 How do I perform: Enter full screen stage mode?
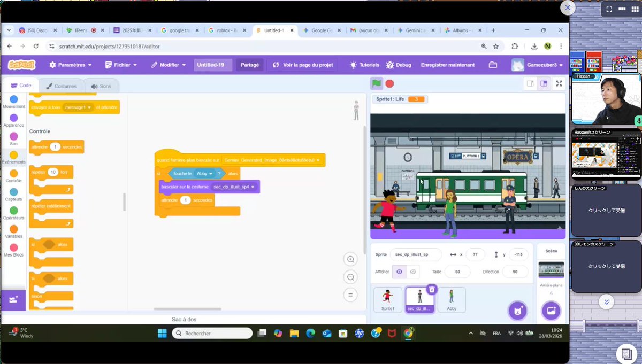pos(559,83)
